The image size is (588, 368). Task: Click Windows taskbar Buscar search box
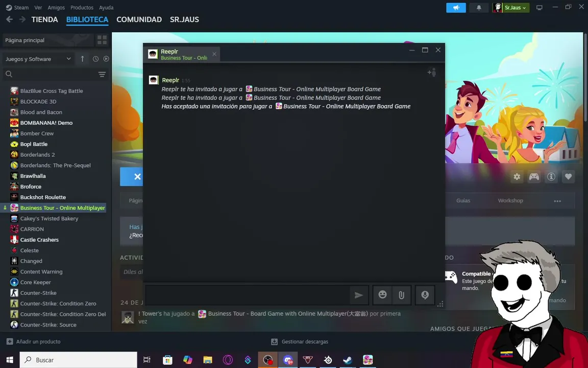[79, 360]
